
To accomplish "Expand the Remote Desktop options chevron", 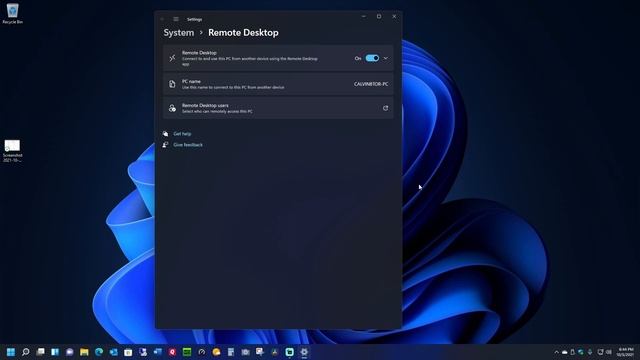I will pyautogui.click(x=386, y=58).
